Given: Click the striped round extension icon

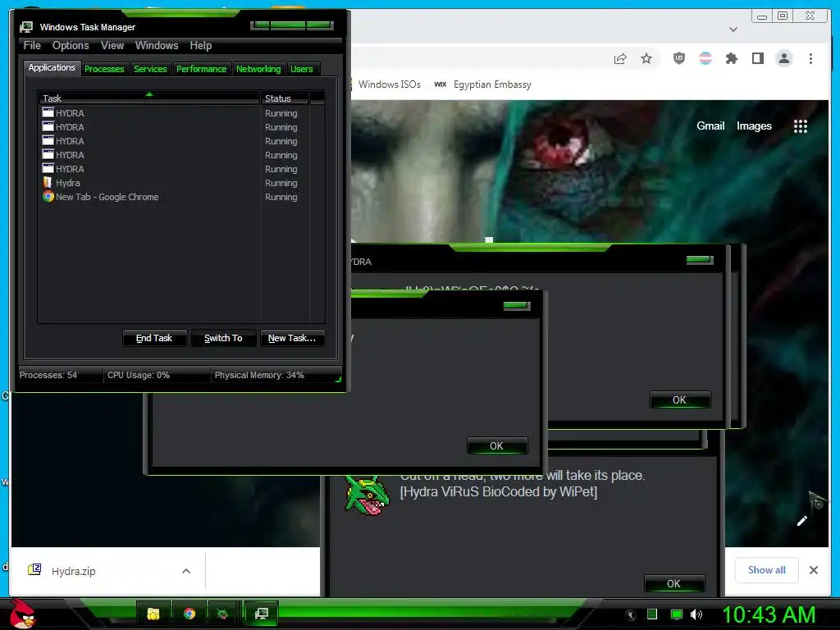Looking at the screenshot, I should tap(705, 58).
